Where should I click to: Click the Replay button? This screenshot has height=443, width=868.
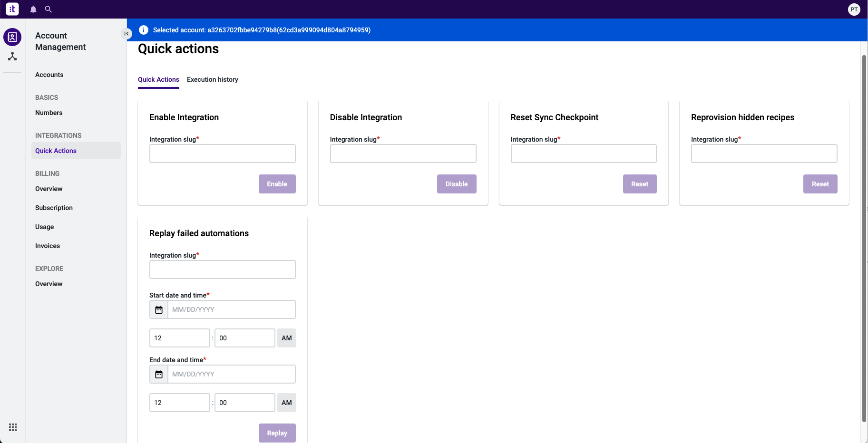[x=277, y=433]
